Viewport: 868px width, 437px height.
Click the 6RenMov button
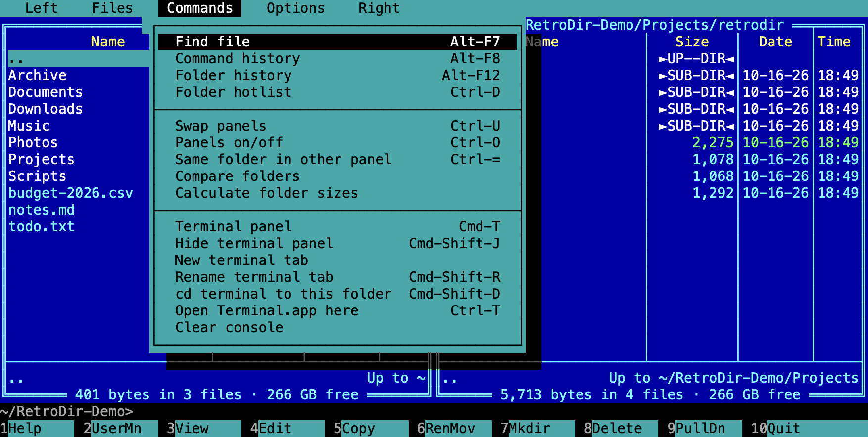point(454,429)
